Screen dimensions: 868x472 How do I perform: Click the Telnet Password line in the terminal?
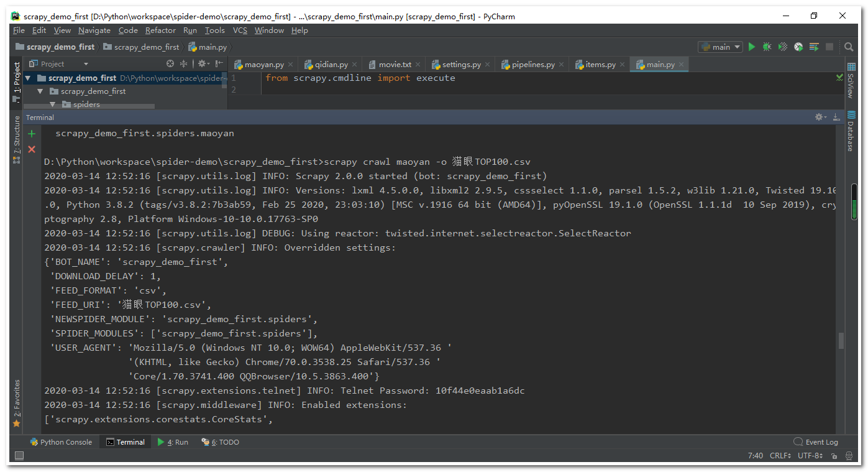[x=285, y=391]
